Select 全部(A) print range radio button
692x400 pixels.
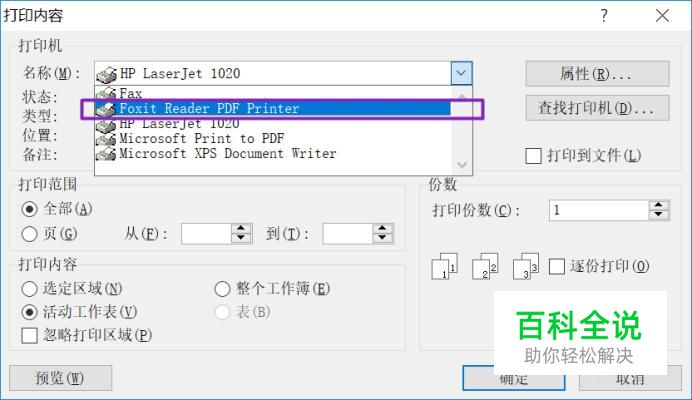tap(30, 209)
